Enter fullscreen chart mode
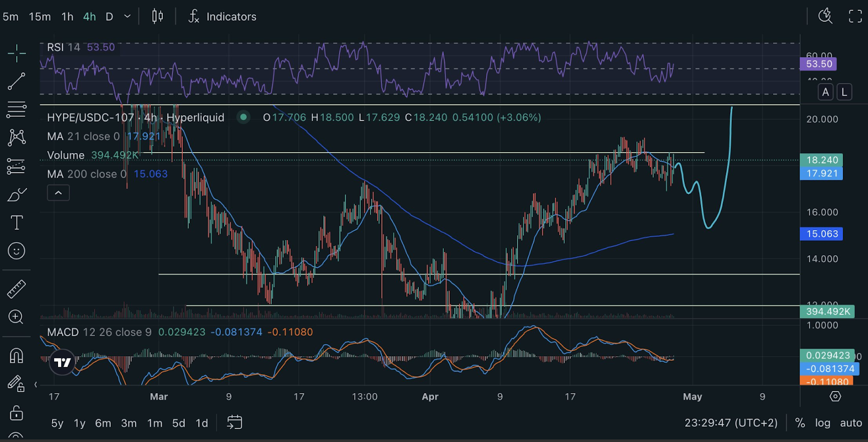This screenshot has width=868, height=442. [856, 16]
